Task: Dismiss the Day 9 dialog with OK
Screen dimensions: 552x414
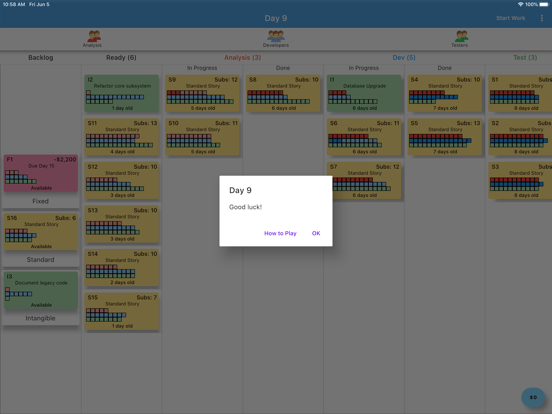Action: point(316,233)
